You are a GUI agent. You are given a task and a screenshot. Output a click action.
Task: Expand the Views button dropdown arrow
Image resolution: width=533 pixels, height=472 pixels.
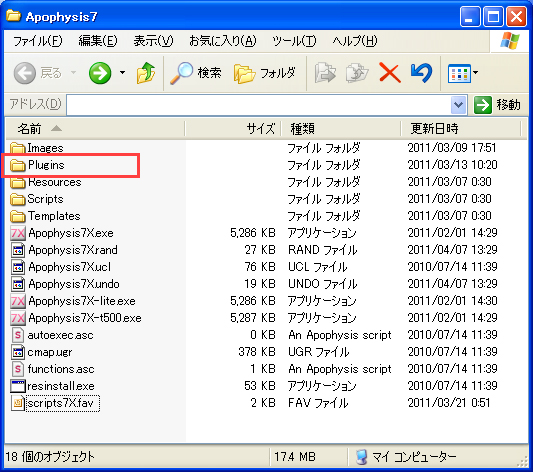(x=476, y=72)
